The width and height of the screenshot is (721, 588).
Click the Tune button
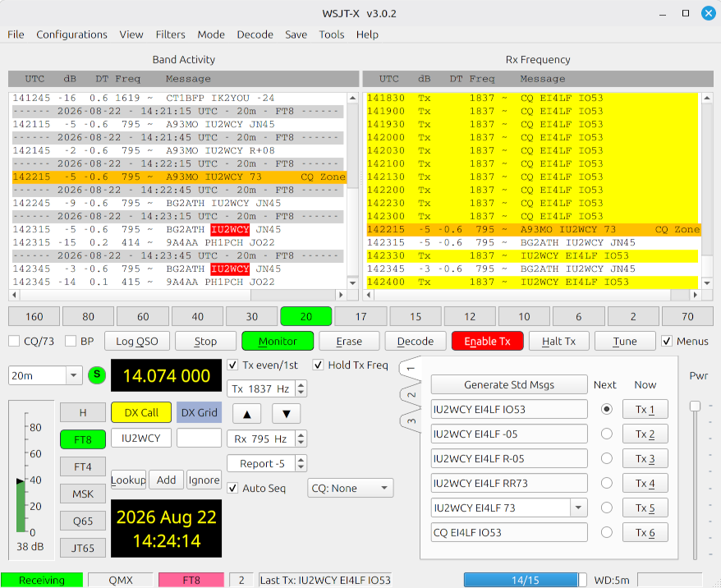click(x=625, y=341)
